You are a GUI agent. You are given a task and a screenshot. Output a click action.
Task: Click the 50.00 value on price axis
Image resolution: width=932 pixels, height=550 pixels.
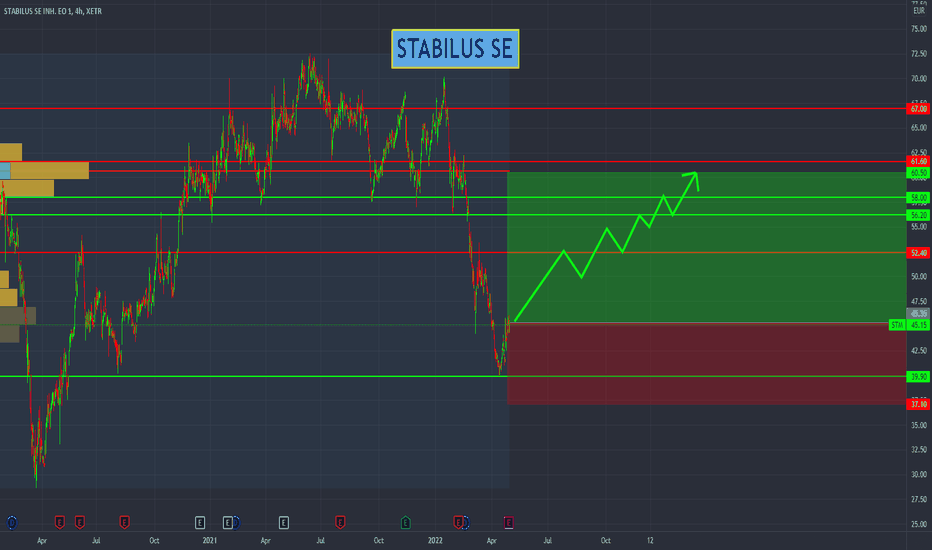tap(919, 276)
